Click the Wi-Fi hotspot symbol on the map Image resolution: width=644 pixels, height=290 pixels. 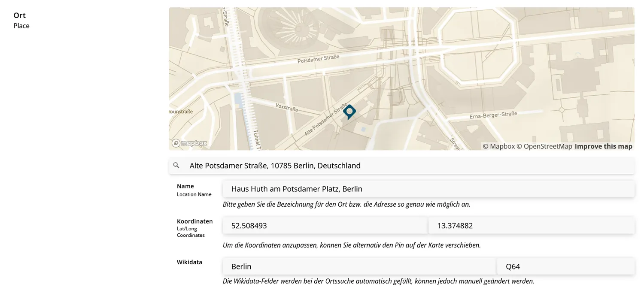click(x=578, y=55)
